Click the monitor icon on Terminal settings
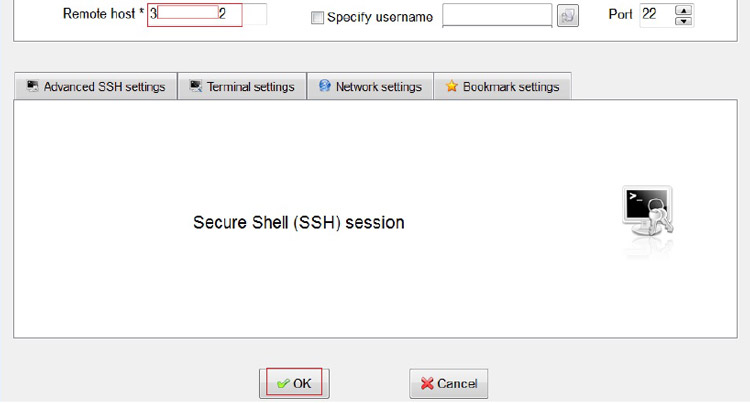 click(x=196, y=86)
